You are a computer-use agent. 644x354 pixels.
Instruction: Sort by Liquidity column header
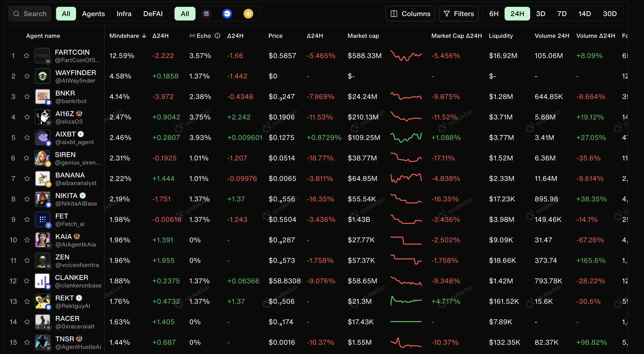point(500,36)
